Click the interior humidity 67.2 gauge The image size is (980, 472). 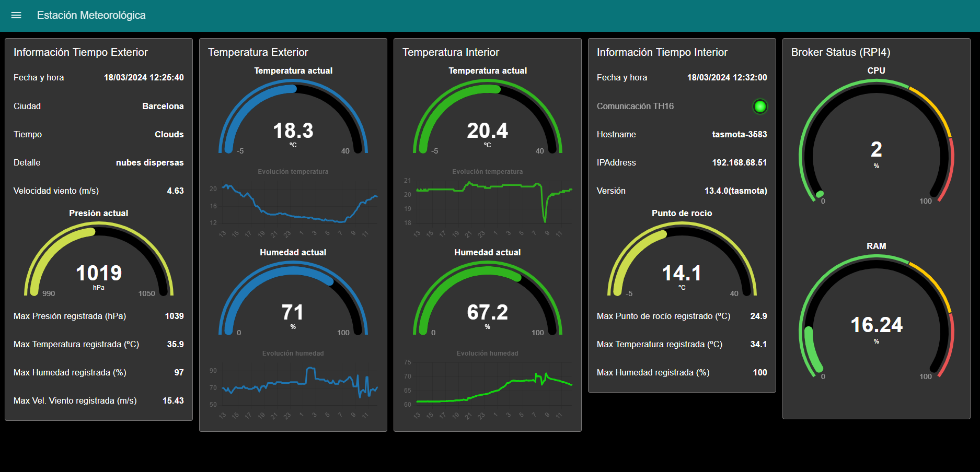click(488, 299)
